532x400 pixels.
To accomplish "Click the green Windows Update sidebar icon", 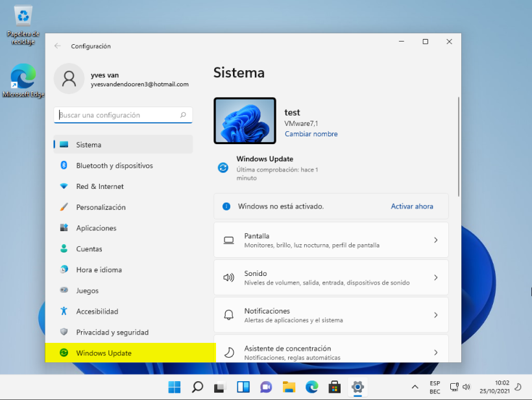I will [x=64, y=353].
